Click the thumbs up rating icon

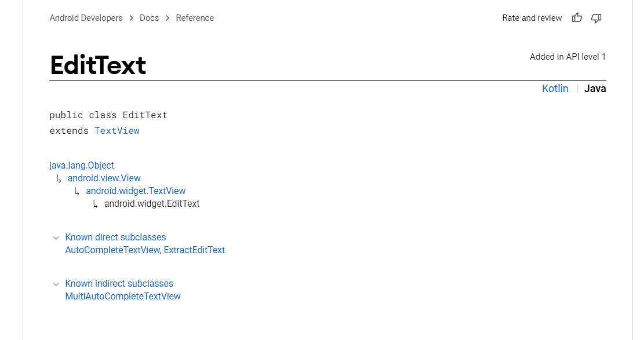click(577, 18)
